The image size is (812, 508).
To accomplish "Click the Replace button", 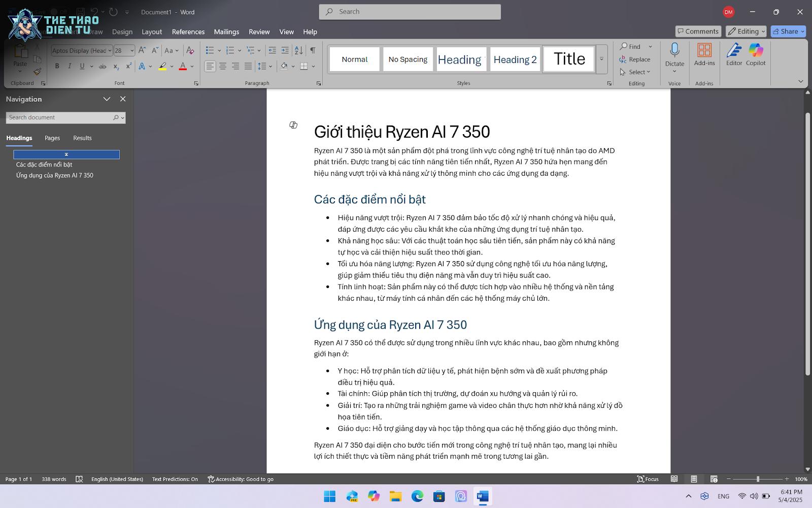I will coord(635,59).
